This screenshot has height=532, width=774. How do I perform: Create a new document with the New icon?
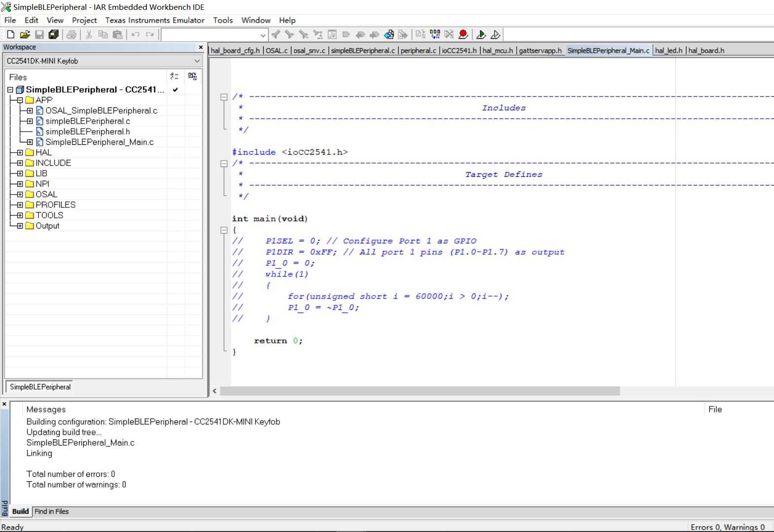point(11,34)
